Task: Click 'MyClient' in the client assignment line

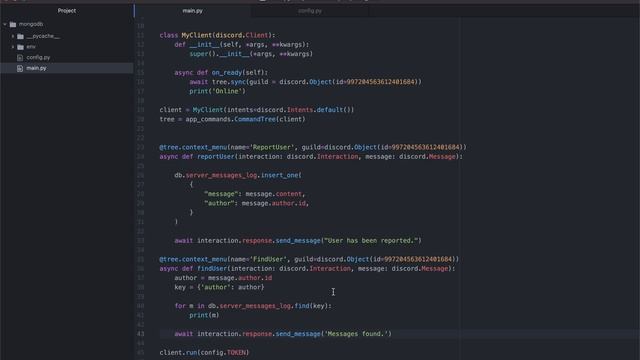Action: 208,110
